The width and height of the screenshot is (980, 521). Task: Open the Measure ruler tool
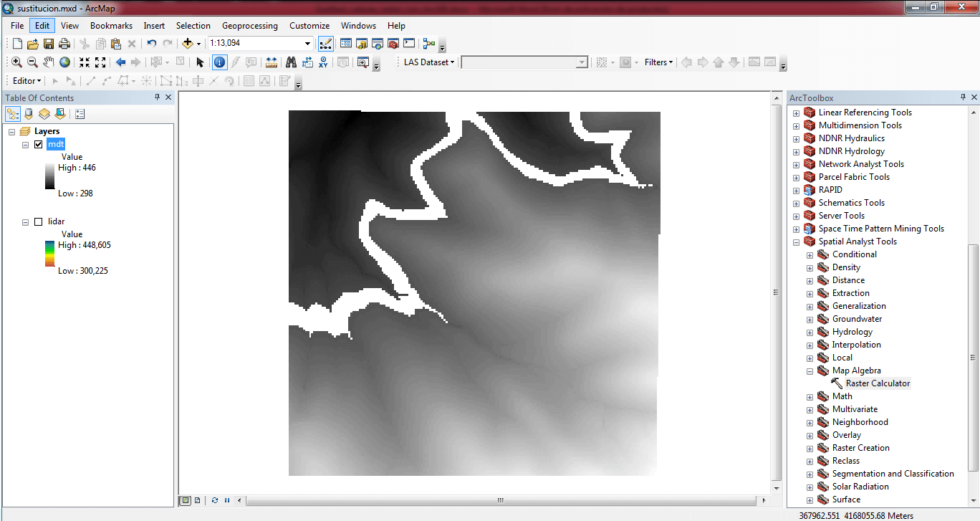point(272,62)
